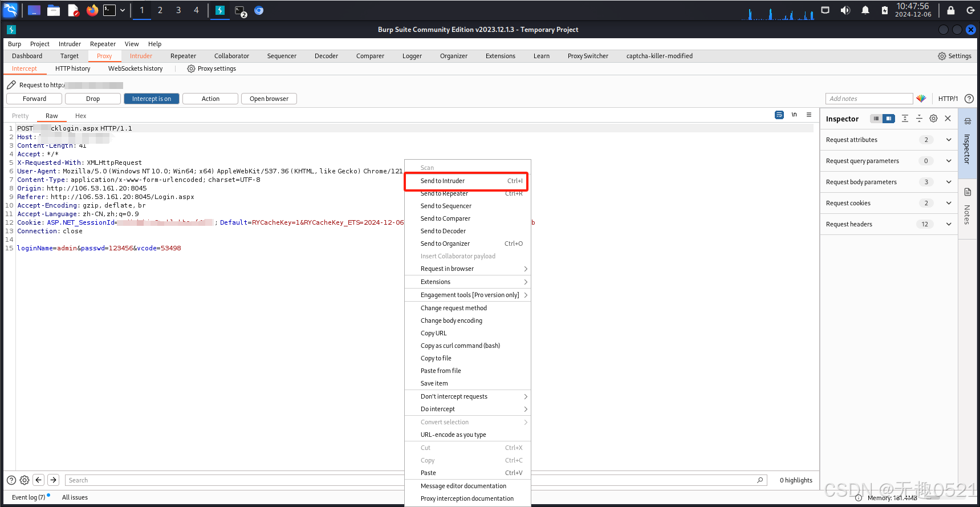Viewport: 980px width, 507px height.
Task: Open search settings gear icon
Action: coord(25,480)
